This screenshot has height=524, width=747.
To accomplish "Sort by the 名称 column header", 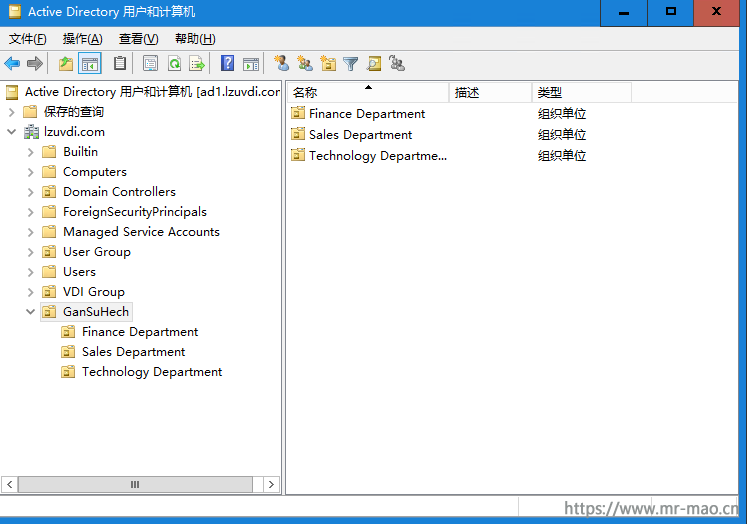I will coord(368,92).
